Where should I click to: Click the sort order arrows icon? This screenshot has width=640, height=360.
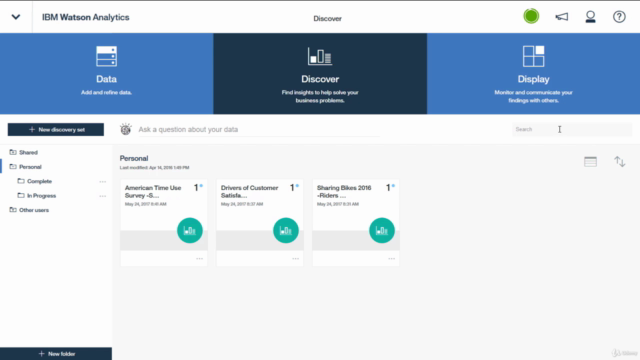(x=620, y=162)
